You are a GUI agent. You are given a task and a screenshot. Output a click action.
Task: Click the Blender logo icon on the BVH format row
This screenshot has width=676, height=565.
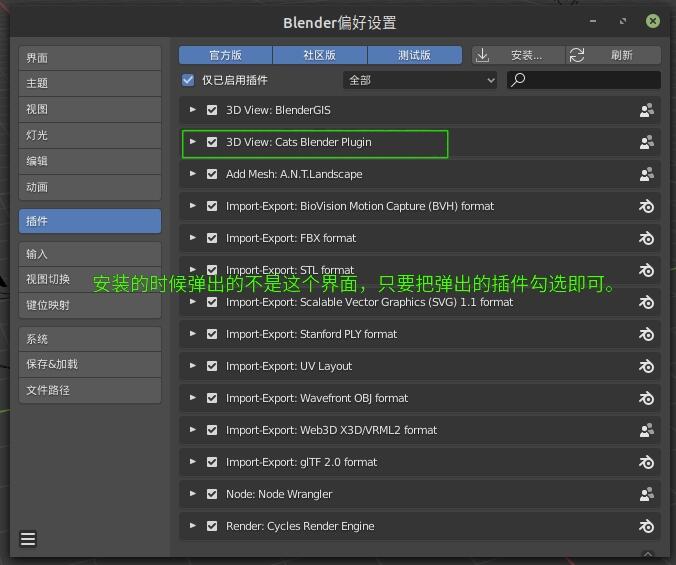coord(646,206)
